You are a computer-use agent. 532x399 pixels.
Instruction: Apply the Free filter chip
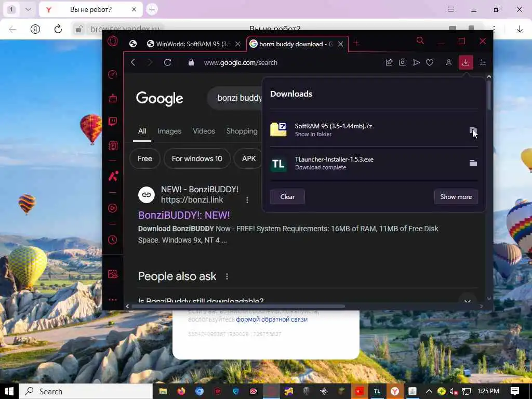pyautogui.click(x=145, y=158)
